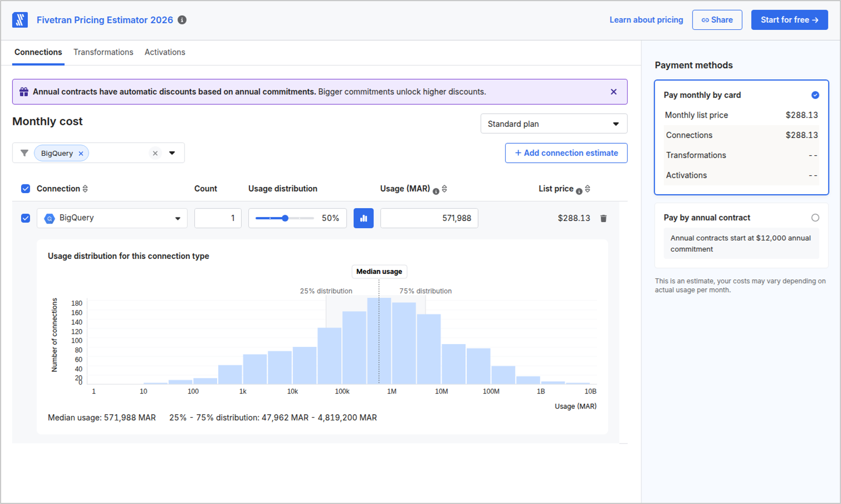Click Start for free button
Image resolution: width=841 pixels, height=504 pixels.
(x=789, y=20)
